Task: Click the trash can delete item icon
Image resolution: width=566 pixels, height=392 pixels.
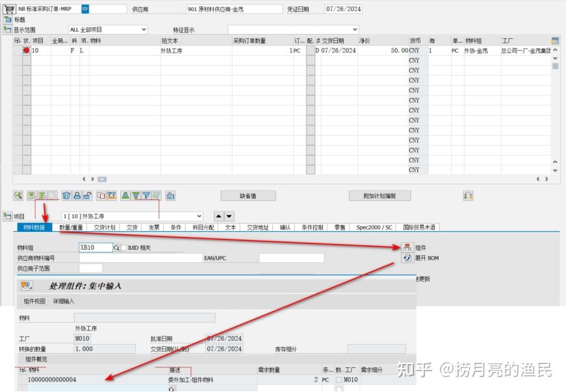Action: pos(66,195)
